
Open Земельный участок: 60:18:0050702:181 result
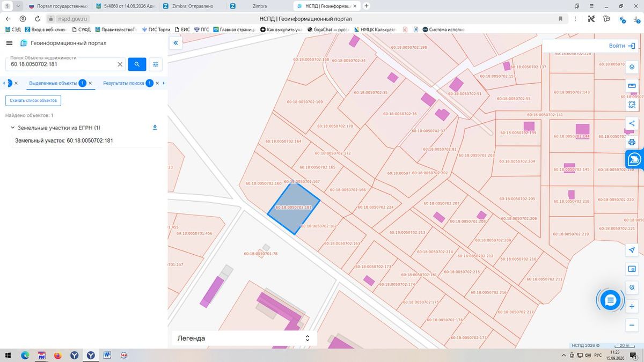(64, 141)
